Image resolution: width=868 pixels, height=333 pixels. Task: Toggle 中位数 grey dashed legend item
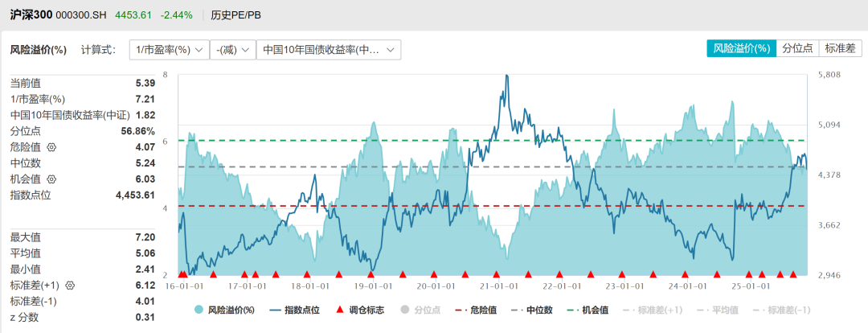coord(531,310)
